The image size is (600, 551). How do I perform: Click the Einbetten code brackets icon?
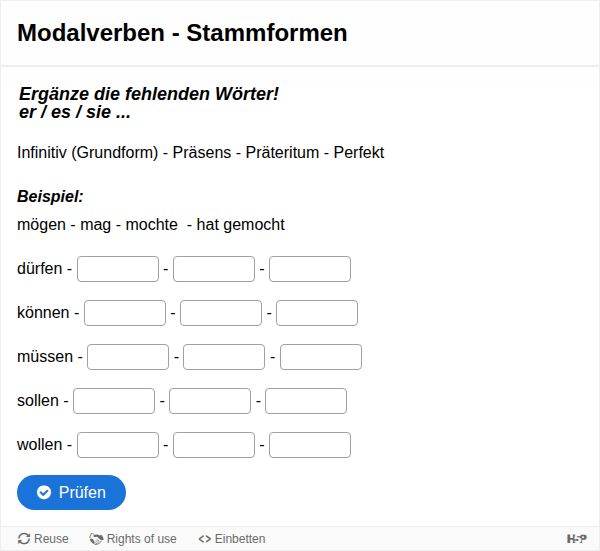click(x=205, y=538)
